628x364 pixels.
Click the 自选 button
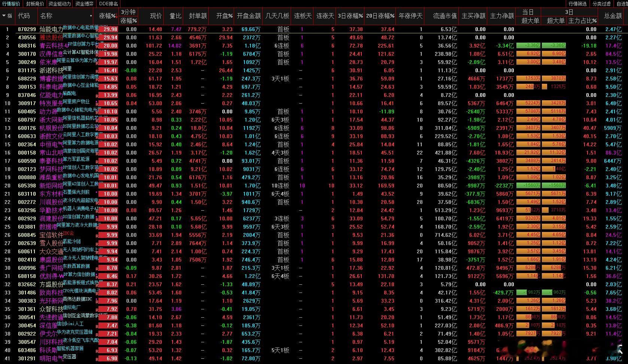tap(622, 4)
